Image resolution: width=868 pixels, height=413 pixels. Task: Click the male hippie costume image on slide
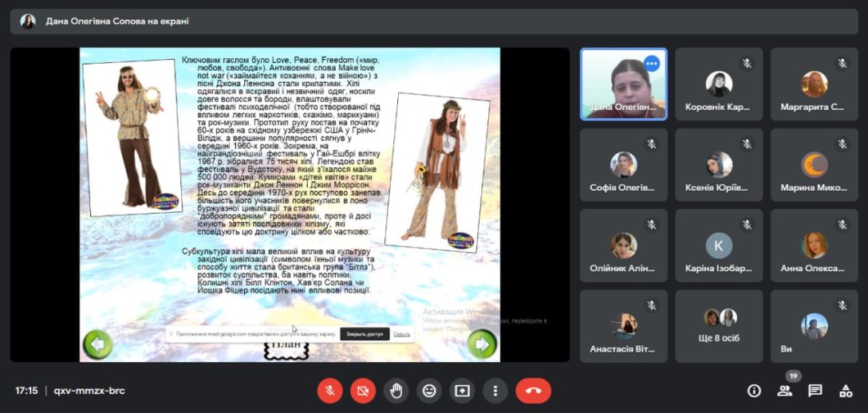pyautogui.click(x=132, y=137)
